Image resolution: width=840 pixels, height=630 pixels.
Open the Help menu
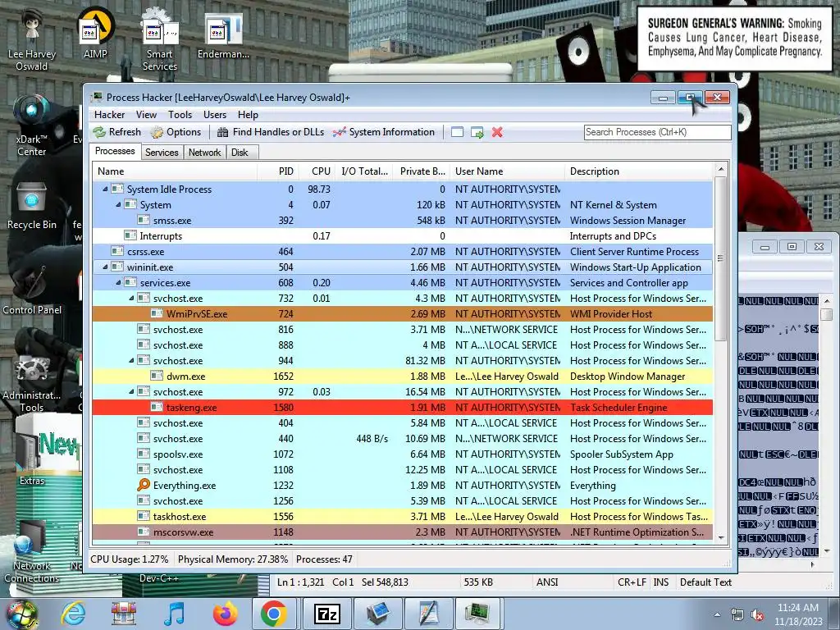248,115
